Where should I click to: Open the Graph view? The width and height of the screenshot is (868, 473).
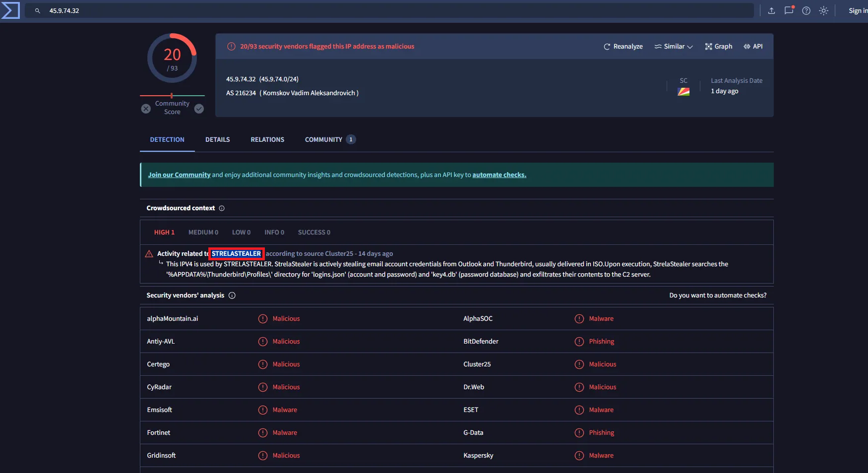[x=718, y=47]
